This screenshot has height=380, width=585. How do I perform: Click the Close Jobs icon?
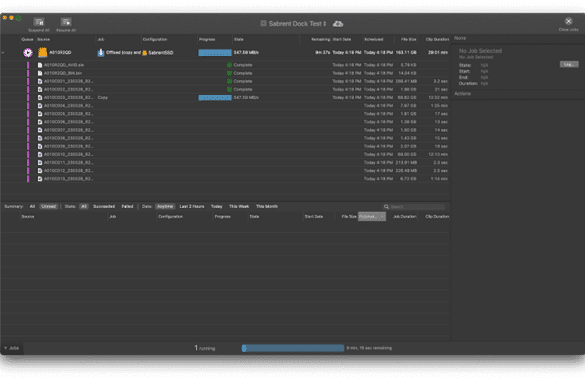pos(568,21)
